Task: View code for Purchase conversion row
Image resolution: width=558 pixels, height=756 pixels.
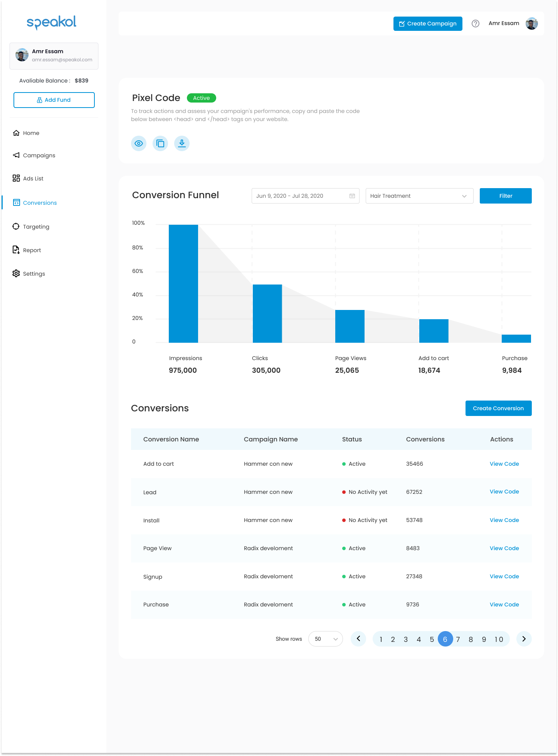Action: pyautogui.click(x=504, y=604)
